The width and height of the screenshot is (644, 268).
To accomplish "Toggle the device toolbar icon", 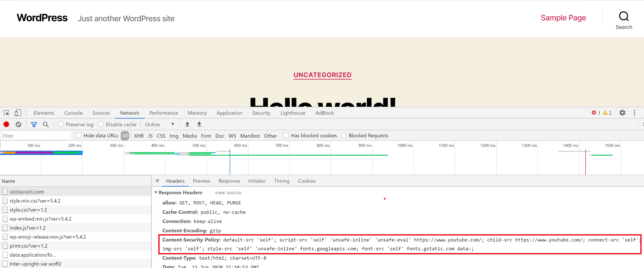I will [18, 113].
